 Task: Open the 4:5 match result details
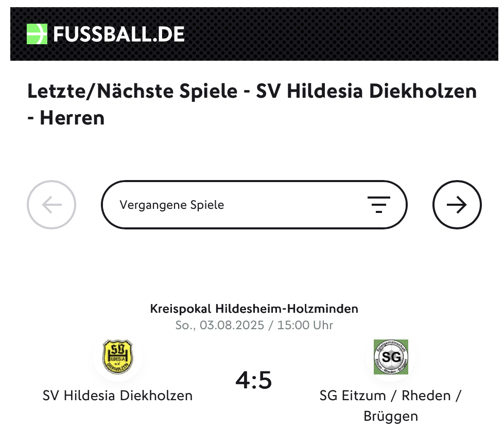coord(254,381)
